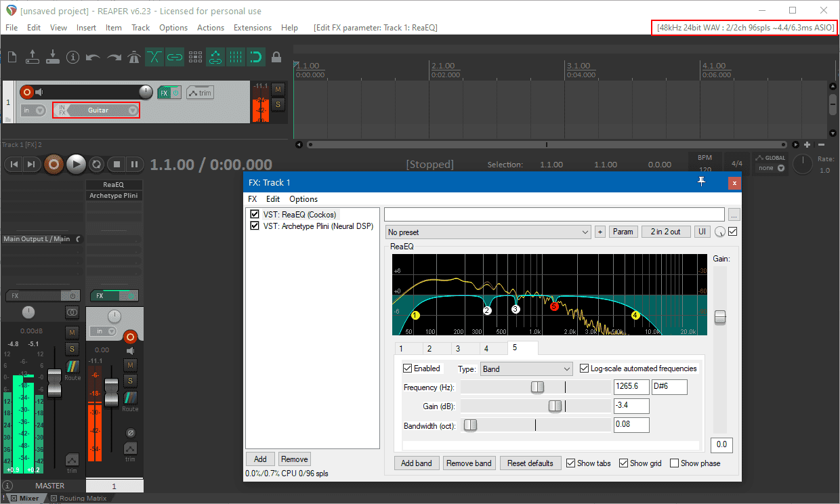840x504 pixels.
Task: Click the Frequency (Hz) slider handle
Action: [x=537, y=387]
